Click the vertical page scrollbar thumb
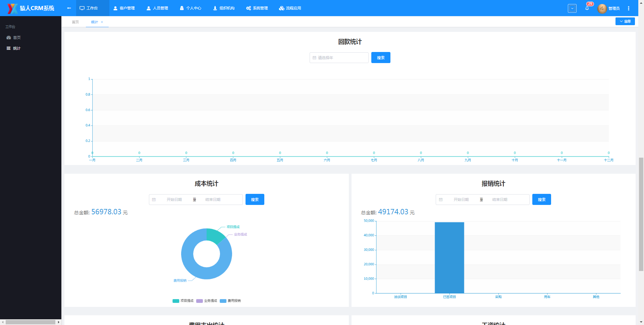The height and width of the screenshot is (325, 644). [641, 214]
